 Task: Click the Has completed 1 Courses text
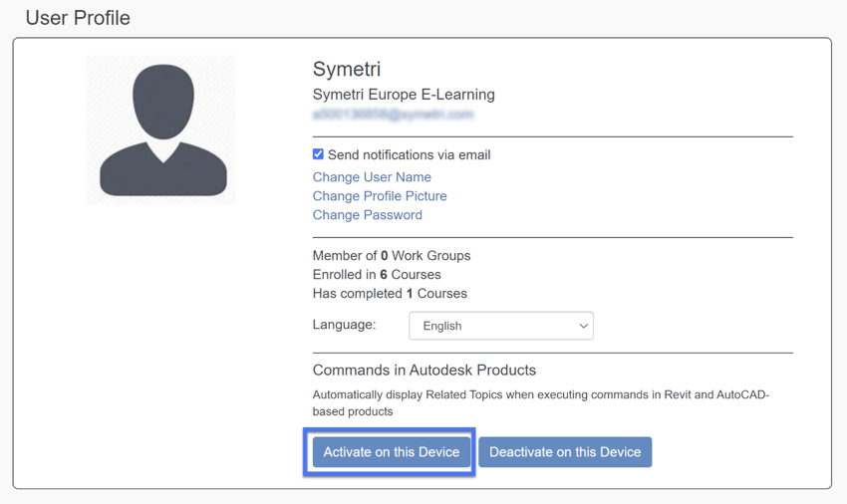[390, 293]
